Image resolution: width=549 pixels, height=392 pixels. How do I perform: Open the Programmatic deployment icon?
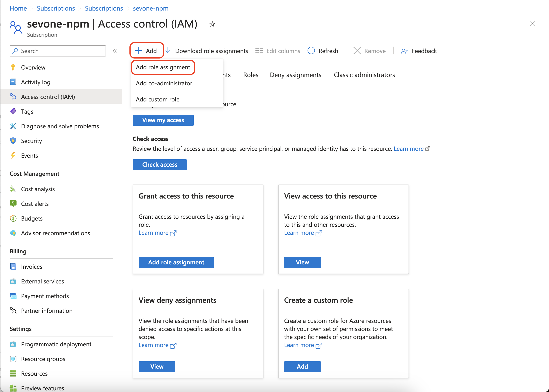(x=13, y=344)
